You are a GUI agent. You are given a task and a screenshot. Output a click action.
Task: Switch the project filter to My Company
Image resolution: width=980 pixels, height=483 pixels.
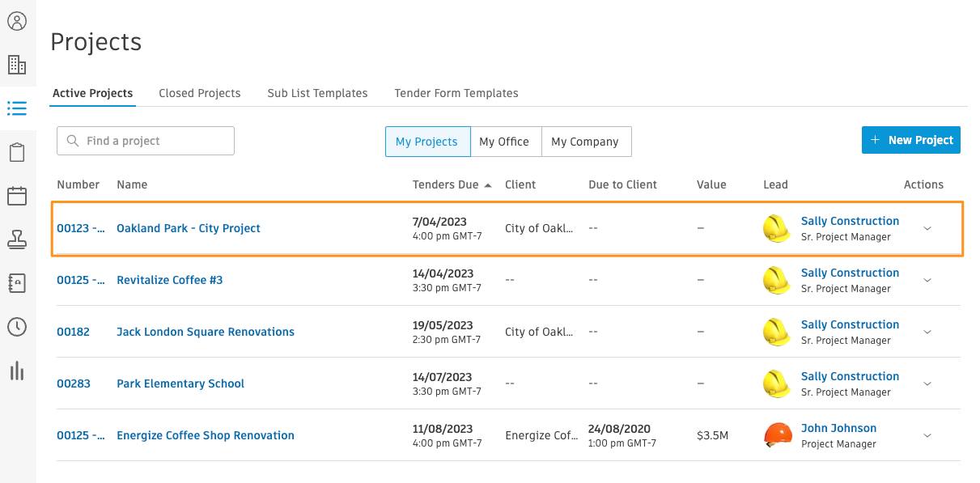pyautogui.click(x=584, y=142)
